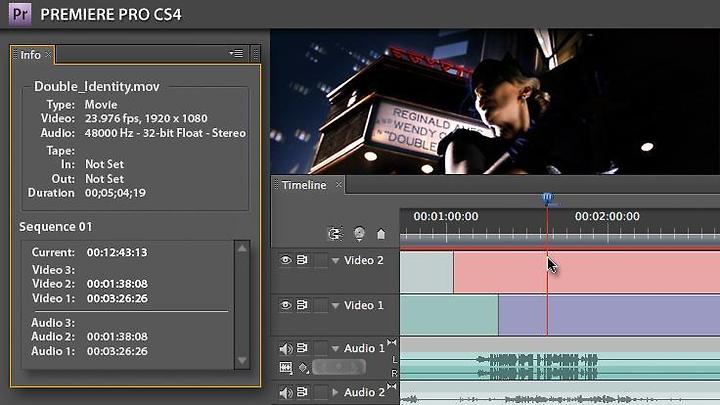Hide Video 1 track with eye icon

285,305
